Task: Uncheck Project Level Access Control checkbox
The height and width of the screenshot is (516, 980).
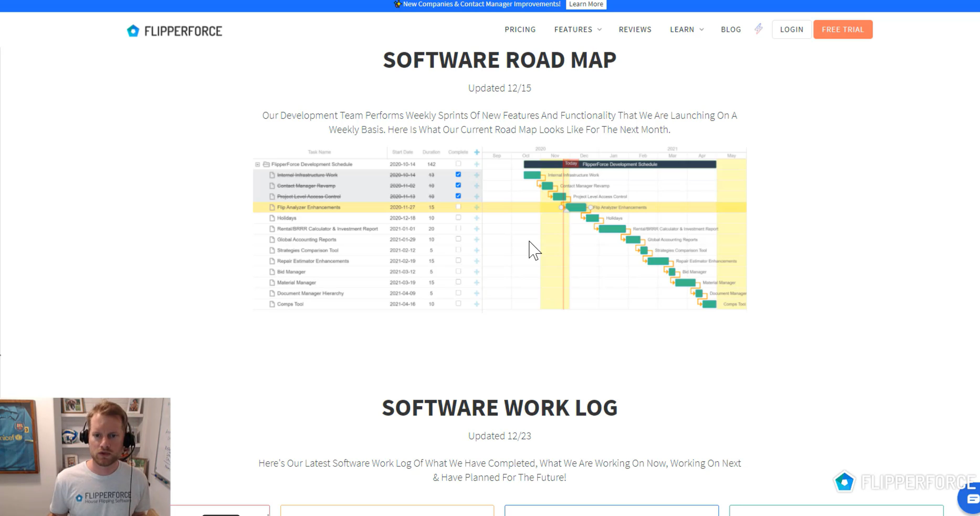Action: coord(458,196)
